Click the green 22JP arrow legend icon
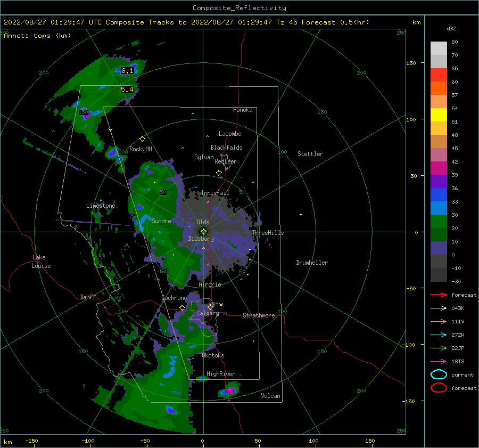The image size is (479, 448). pyautogui.click(x=439, y=348)
